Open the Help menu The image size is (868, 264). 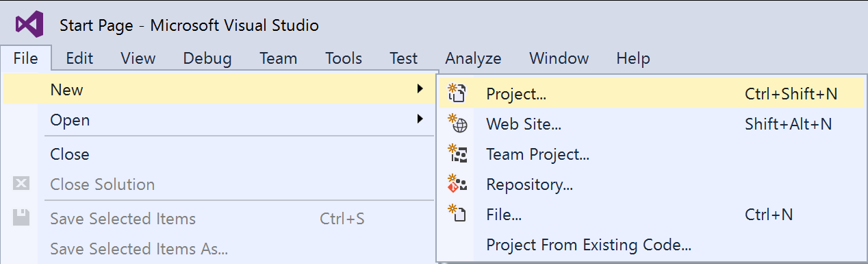633,58
